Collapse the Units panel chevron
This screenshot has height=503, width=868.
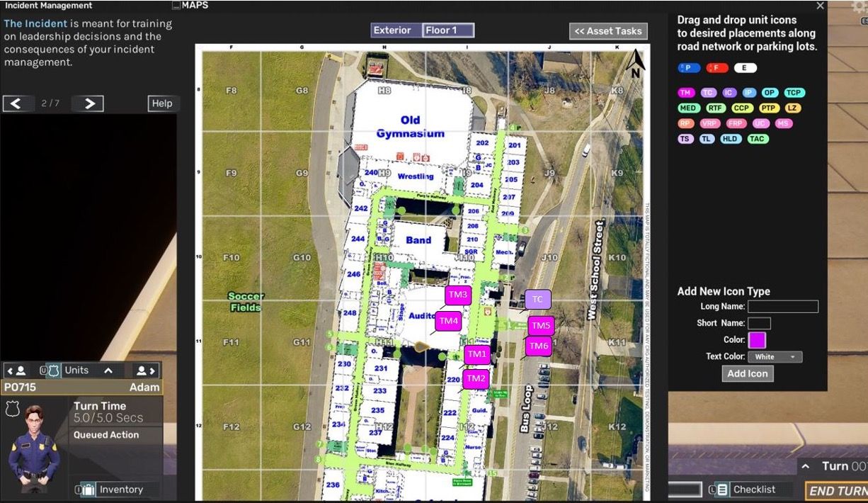point(108,371)
